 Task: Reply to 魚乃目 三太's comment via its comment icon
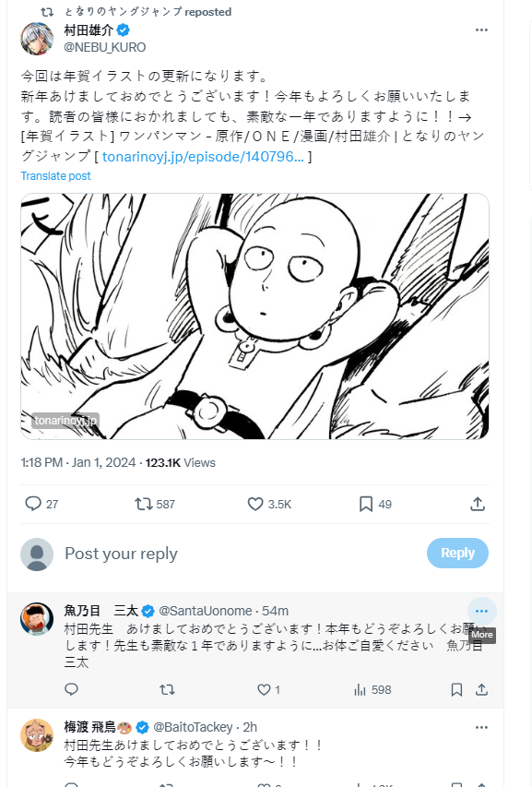pos(72,689)
